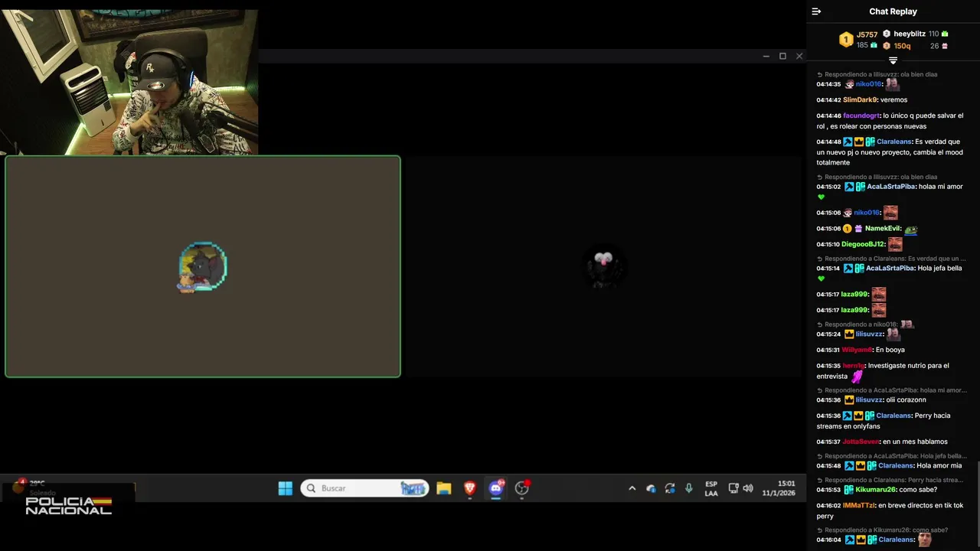The height and width of the screenshot is (551, 980).
Task: Open OBS Studio from the taskbar
Action: click(522, 488)
